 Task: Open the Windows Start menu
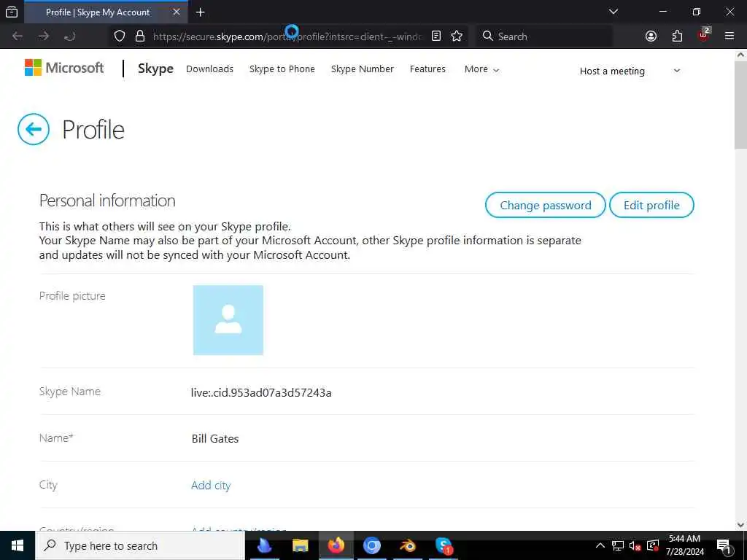pyautogui.click(x=18, y=545)
